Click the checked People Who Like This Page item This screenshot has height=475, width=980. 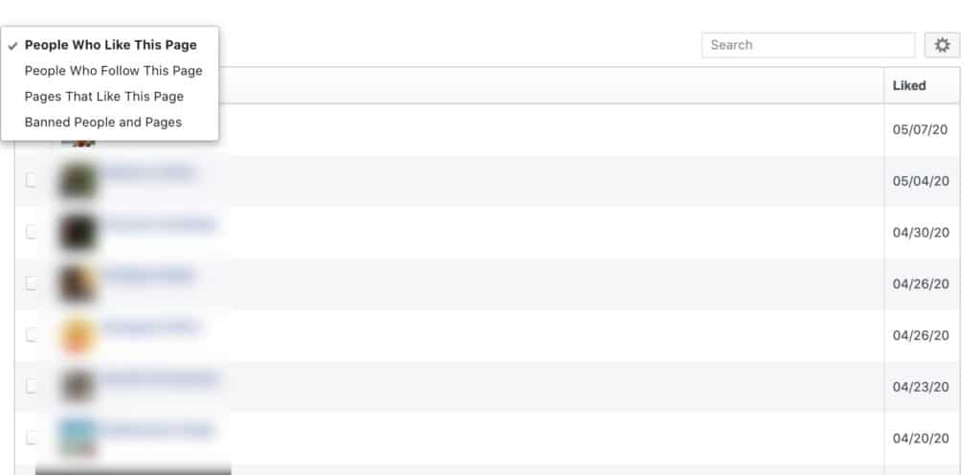point(111,45)
